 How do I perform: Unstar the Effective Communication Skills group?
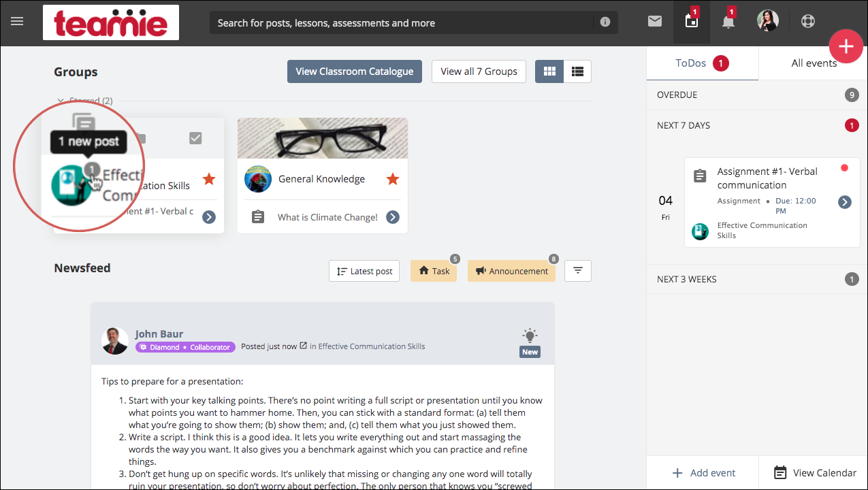[x=209, y=179]
